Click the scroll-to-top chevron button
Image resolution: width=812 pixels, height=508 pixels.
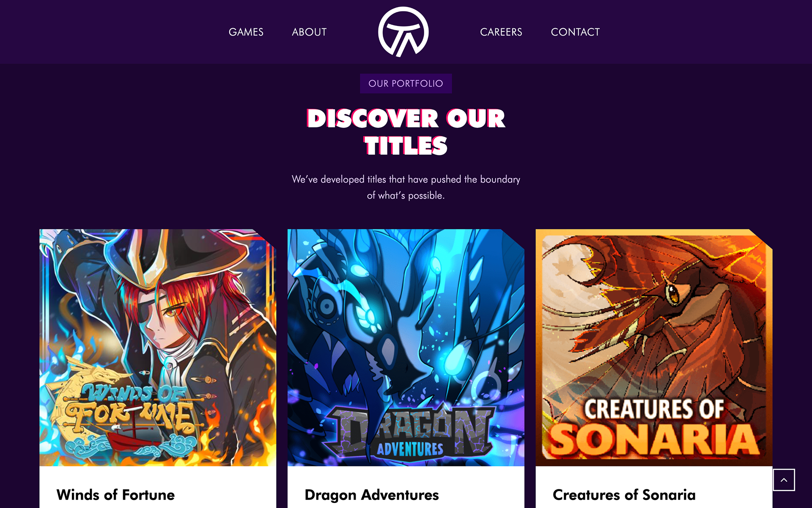pos(784,480)
